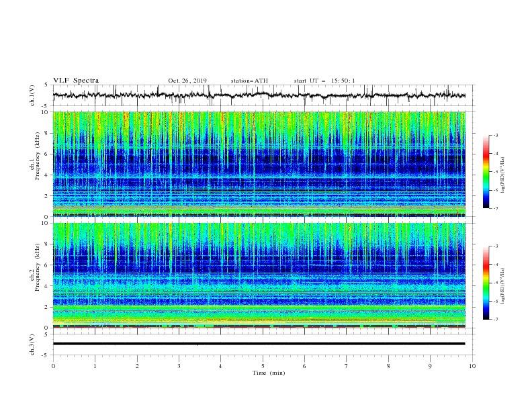The image size is (532, 411).
Task: Click the ch.2 'Frequency (kHz)' axis label
Action: click(37, 267)
